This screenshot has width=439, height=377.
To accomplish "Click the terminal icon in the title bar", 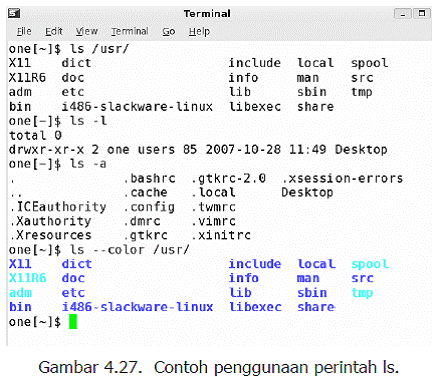I will pos(14,13).
